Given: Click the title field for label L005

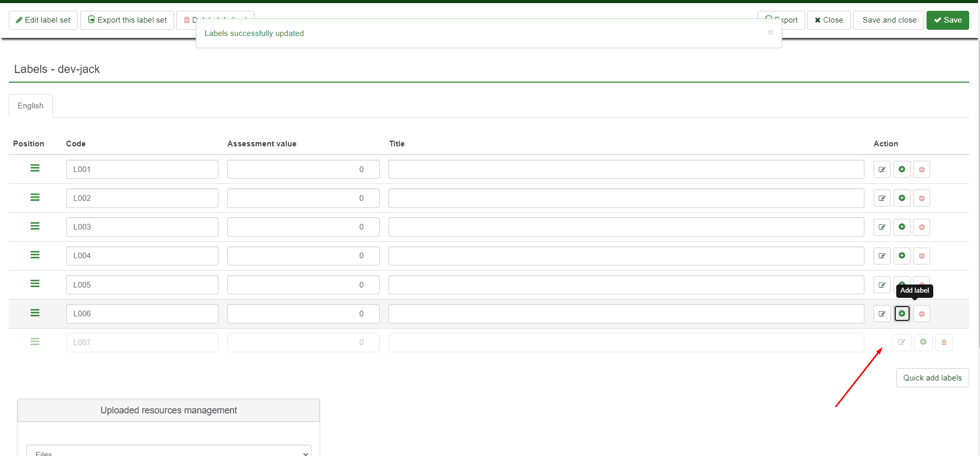Looking at the screenshot, I should tap(626, 285).
